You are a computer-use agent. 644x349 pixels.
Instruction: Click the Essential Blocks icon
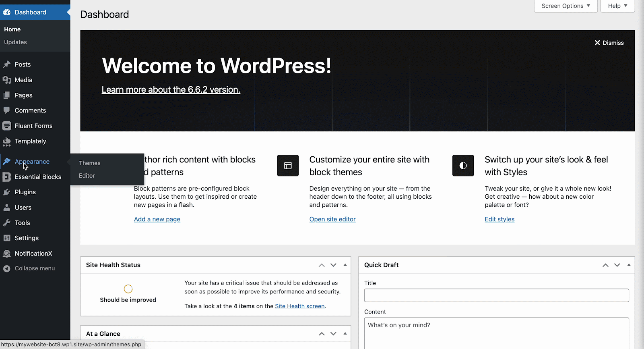point(7,177)
